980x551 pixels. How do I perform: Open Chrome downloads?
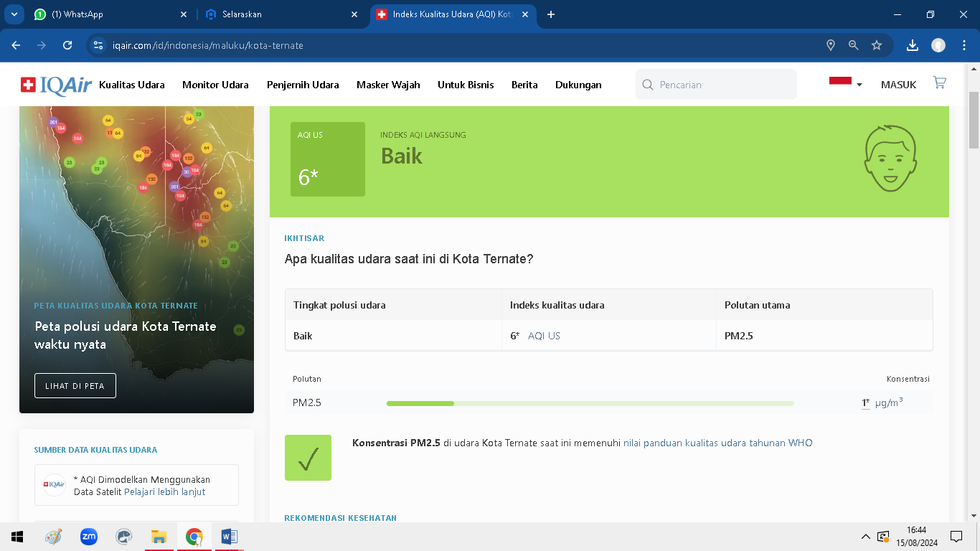(913, 45)
